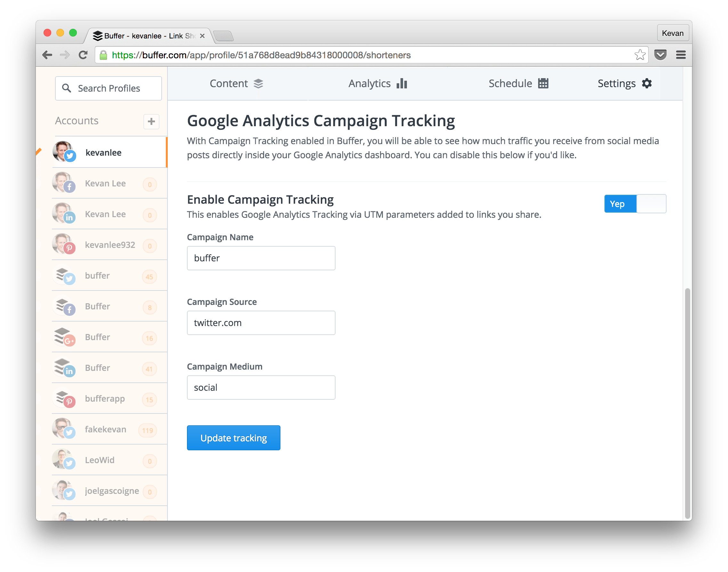The height and width of the screenshot is (572, 728).
Task: Click the search magnifier icon
Action: [67, 88]
